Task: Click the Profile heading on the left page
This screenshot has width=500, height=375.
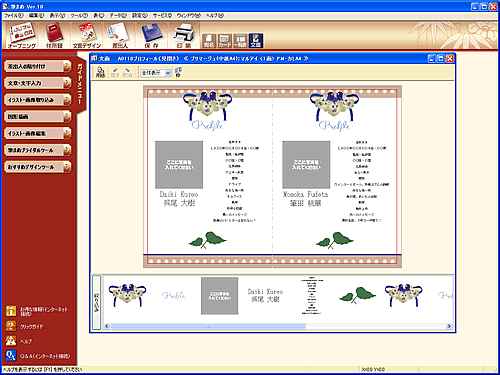Action: [x=207, y=125]
